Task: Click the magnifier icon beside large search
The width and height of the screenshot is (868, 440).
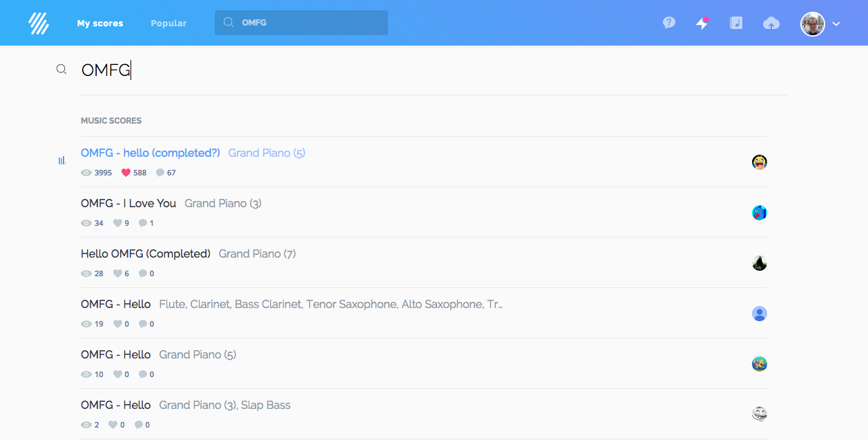Action: [61, 69]
